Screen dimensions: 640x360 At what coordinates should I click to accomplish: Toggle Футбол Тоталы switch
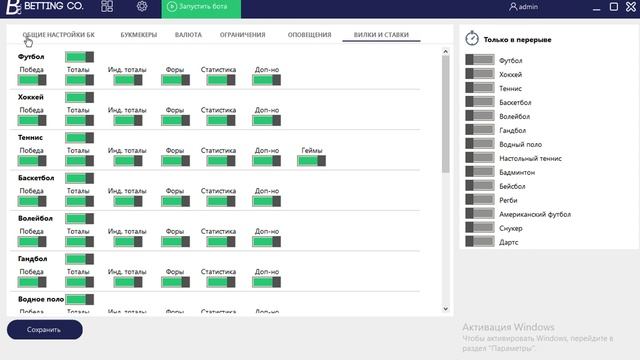(80, 80)
